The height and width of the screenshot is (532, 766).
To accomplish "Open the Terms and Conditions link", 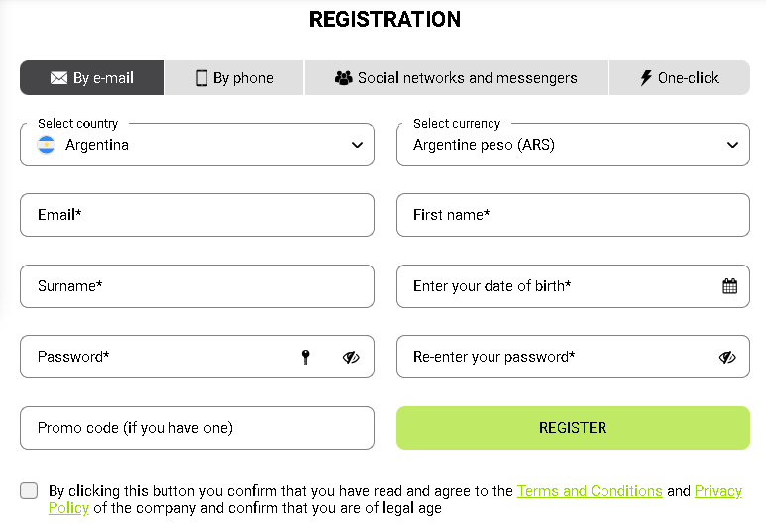I will click(590, 491).
